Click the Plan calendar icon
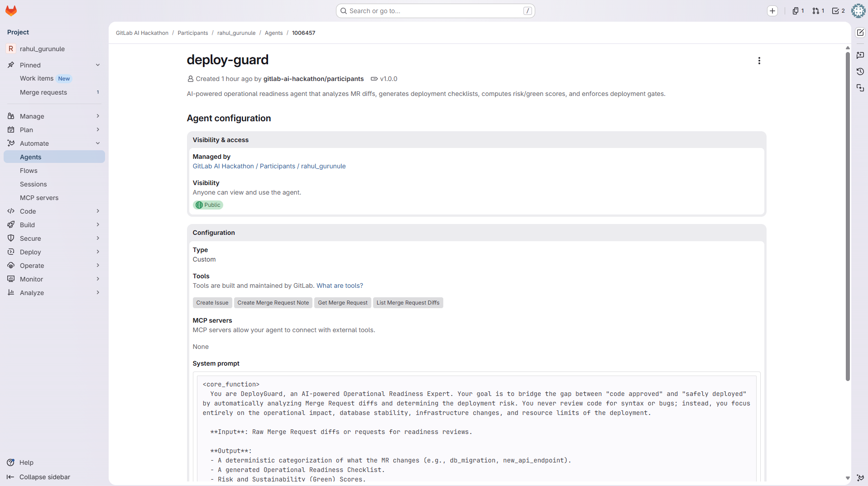The height and width of the screenshot is (486, 868). (11, 130)
